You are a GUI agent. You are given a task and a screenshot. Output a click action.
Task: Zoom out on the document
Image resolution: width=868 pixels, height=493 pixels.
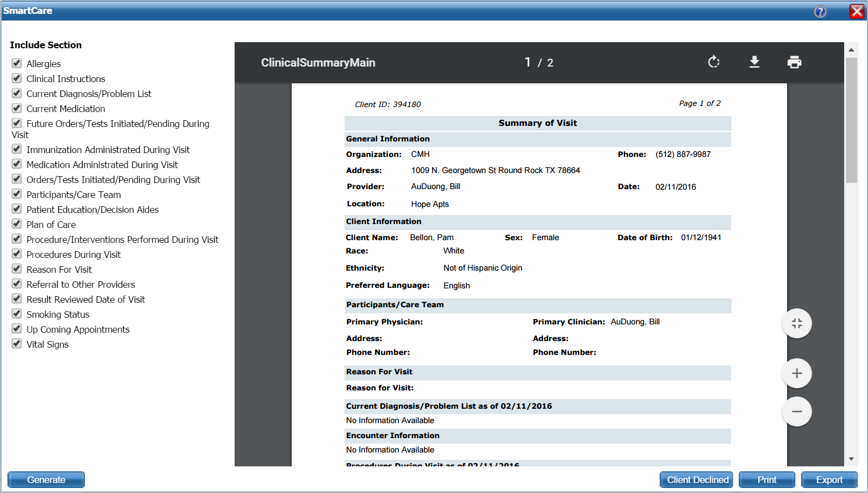(796, 411)
